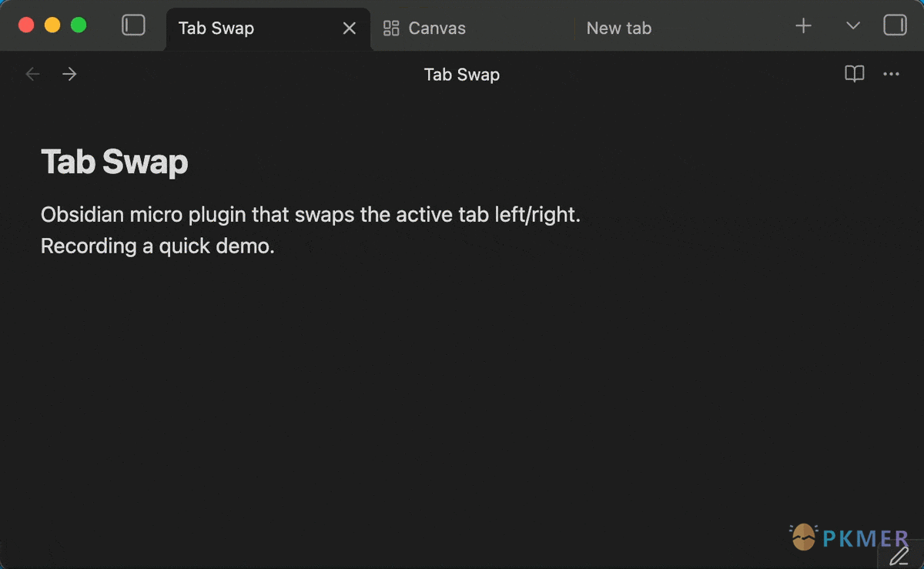
Task: Switch to reading view book icon
Action: tap(855, 74)
